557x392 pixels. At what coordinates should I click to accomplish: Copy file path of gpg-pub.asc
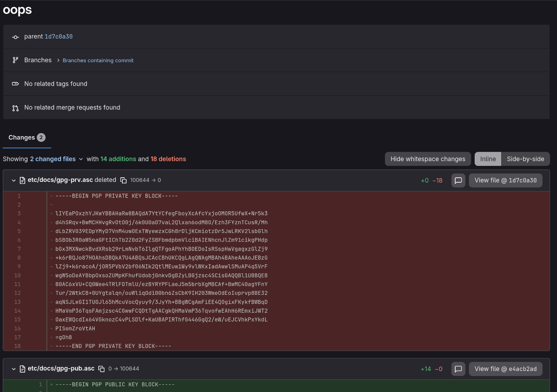[101, 369]
